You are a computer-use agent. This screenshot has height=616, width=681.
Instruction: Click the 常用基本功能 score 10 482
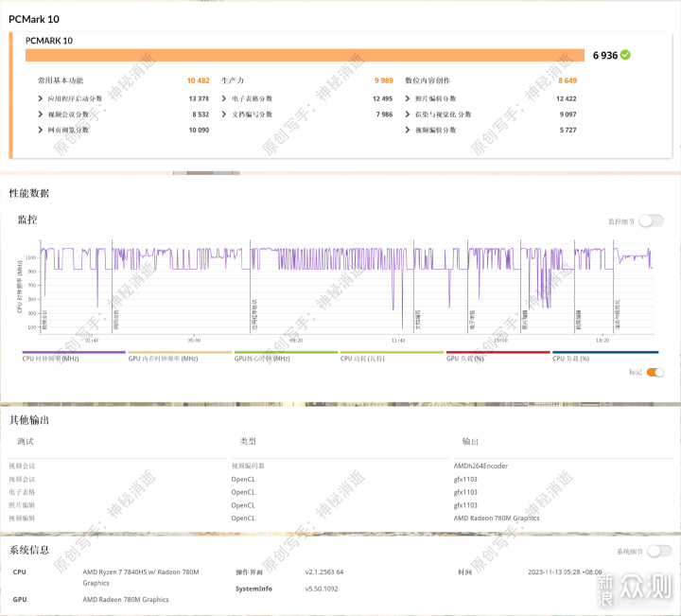point(198,80)
